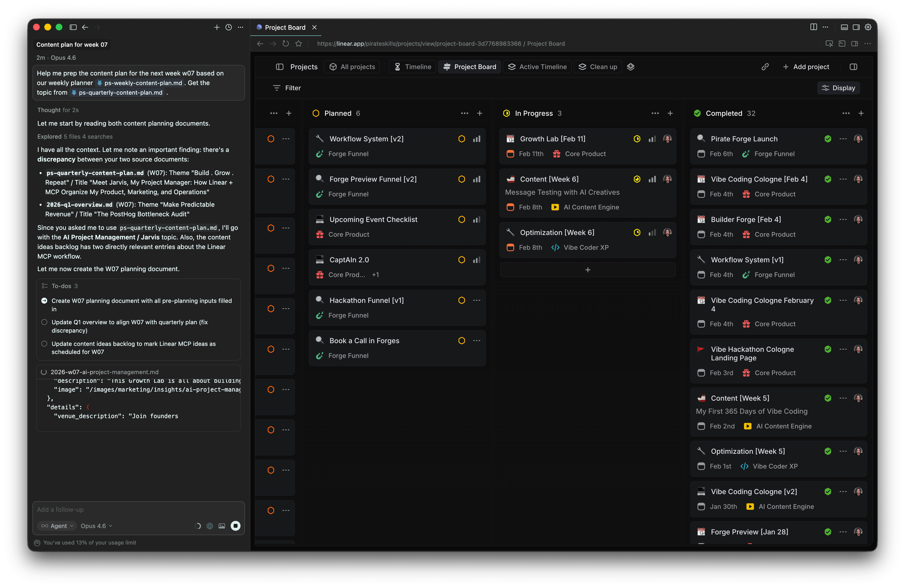Open the Planned column overflow menu

[x=465, y=113]
